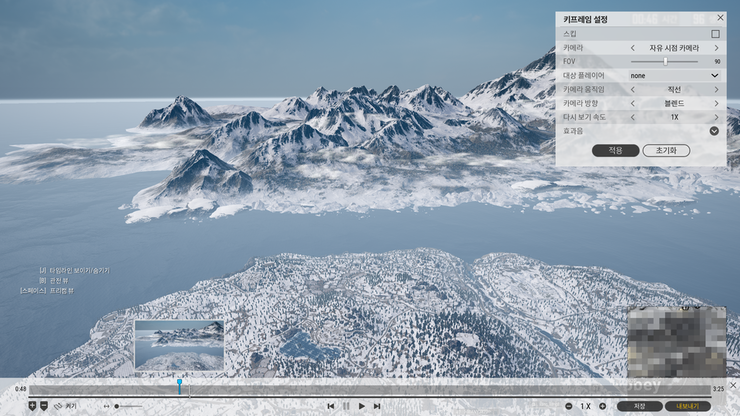This screenshot has height=416, width=740.
Task: Click the 자유 시점 카메라 value
Action: [674, 48]
